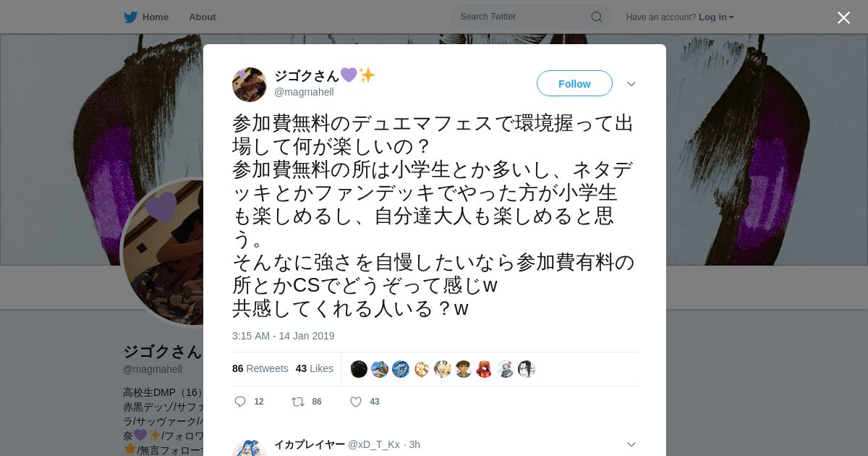Screen dimensions: 868x456
Task: Click the search magnifier icon
Action: pos(597,17)
